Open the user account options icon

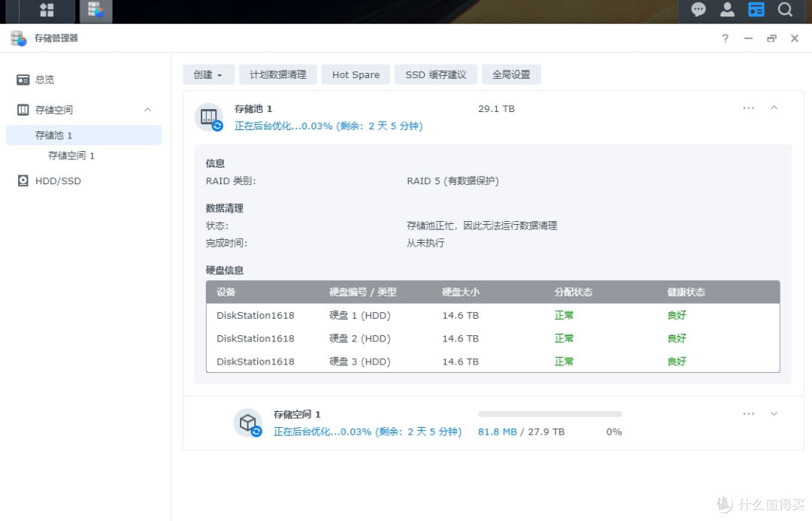tap(728, 9)
